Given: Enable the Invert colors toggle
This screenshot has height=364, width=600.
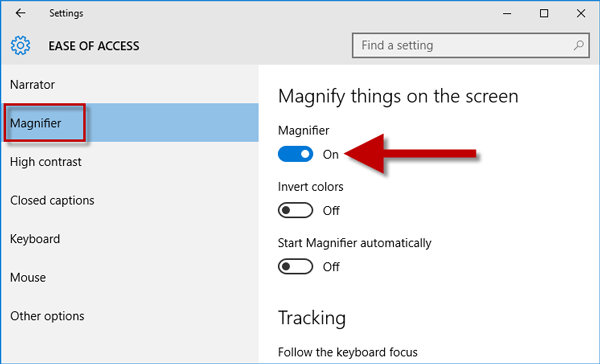Looking at the screenshot, I should [295, 210].
